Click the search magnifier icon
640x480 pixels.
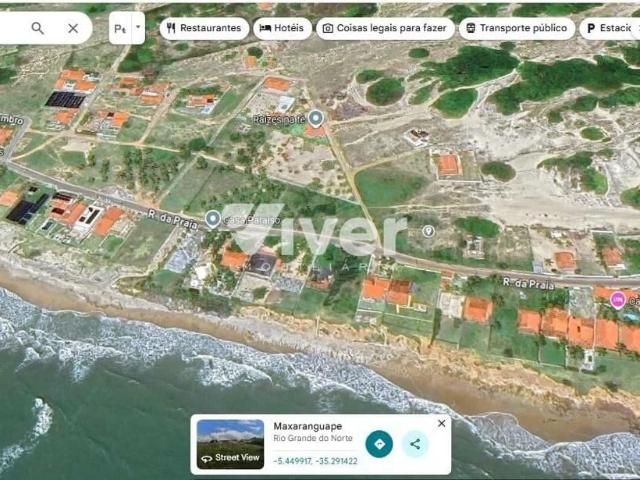(38, 28)
